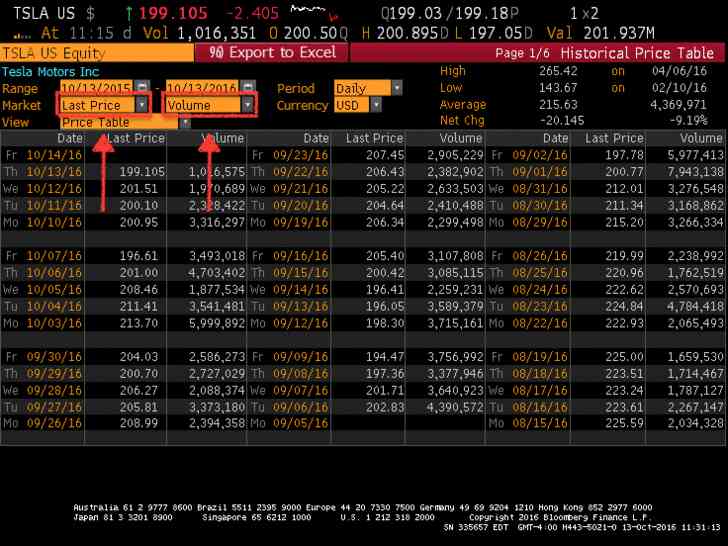Open the Currency USD dropdown
The image size is (728, 546).
click(376, 105)
